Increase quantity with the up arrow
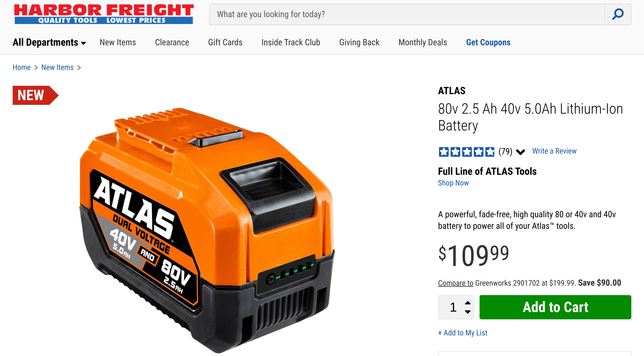Viewport: 644px width, 356px height. point(468,303)
